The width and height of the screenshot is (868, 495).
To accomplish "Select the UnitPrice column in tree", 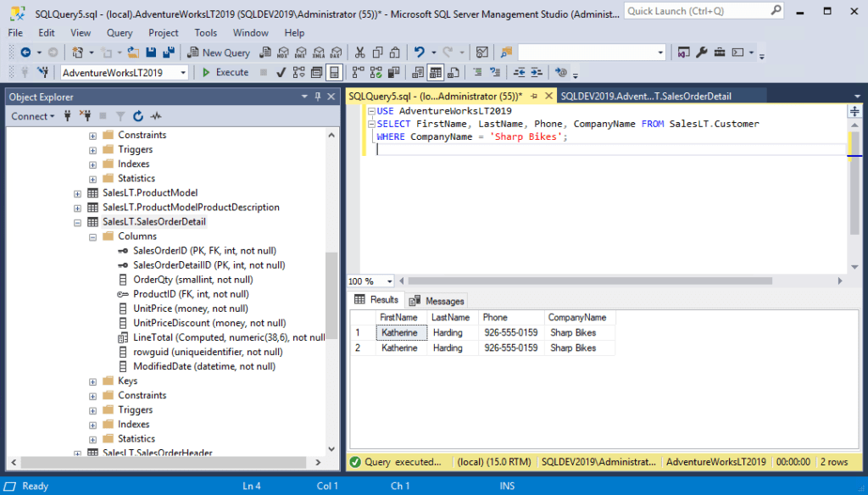I will pos(191,309).
